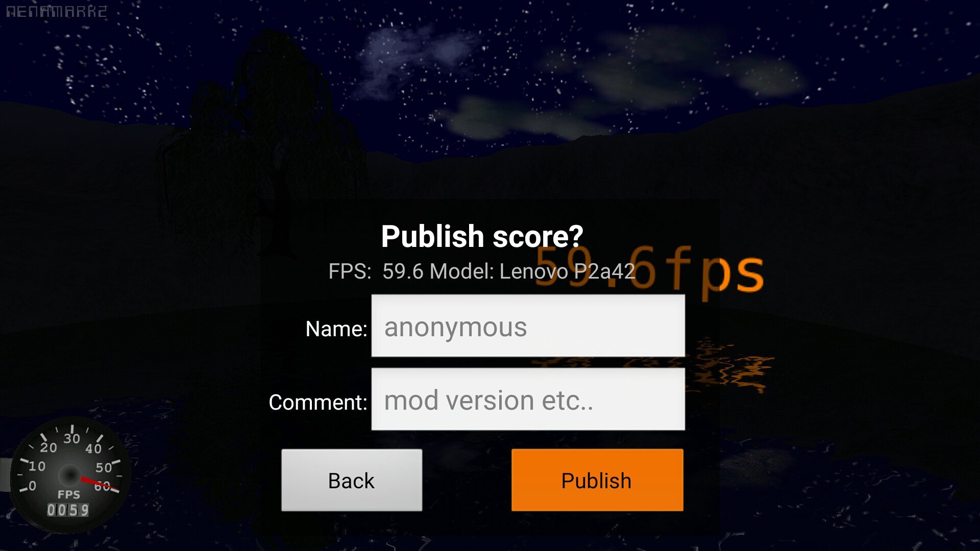The height and width of the screenshot is (551, 980).
Task: Focus the Name field showing anonymous
Action: click(528, 325)
